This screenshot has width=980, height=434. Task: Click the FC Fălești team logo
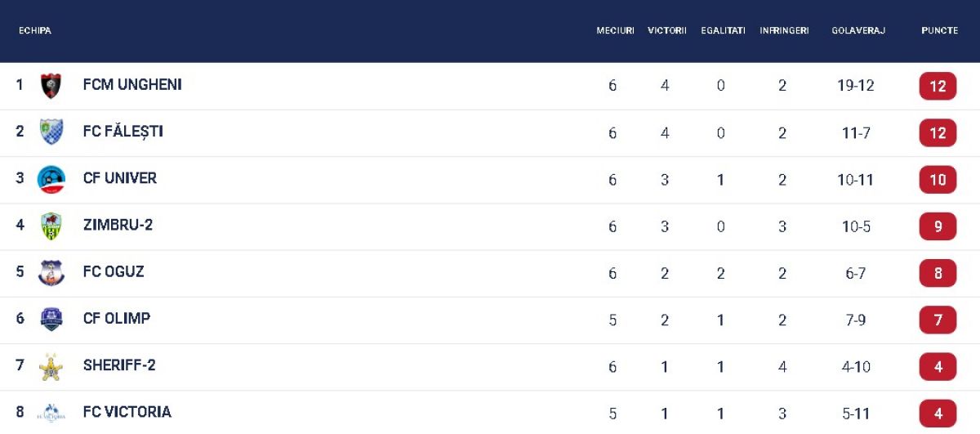[51, 132]
